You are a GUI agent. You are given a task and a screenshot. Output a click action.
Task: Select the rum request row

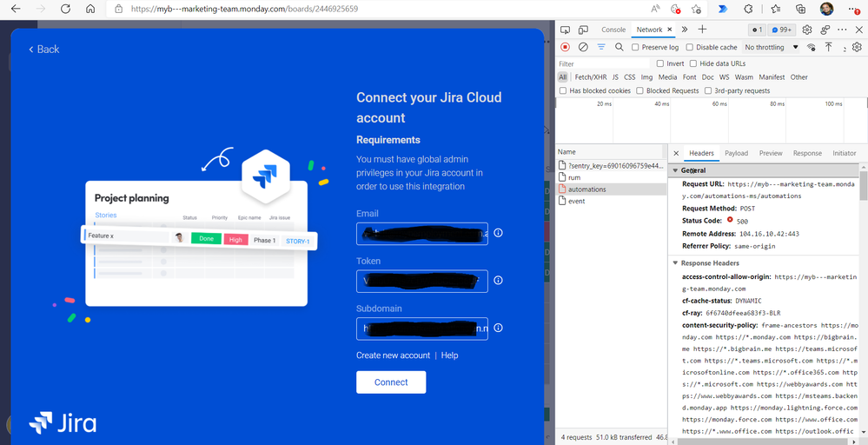tap(611, 177)
